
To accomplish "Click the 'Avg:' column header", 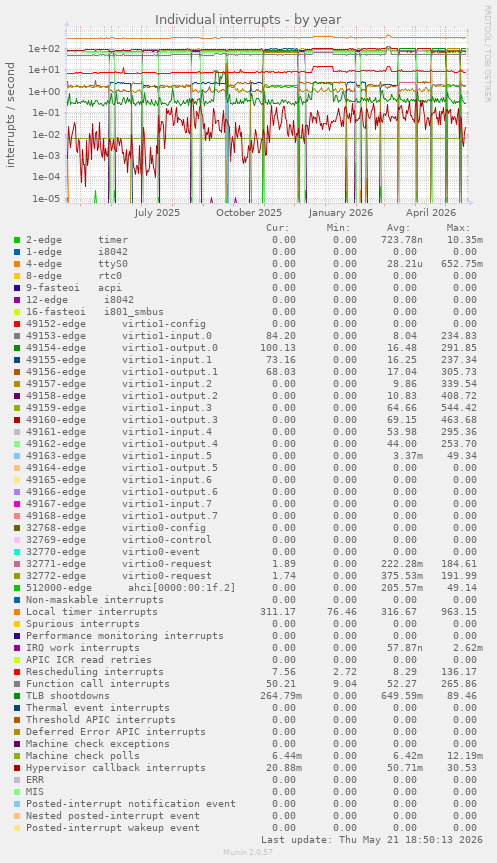I will coord(398,228).
